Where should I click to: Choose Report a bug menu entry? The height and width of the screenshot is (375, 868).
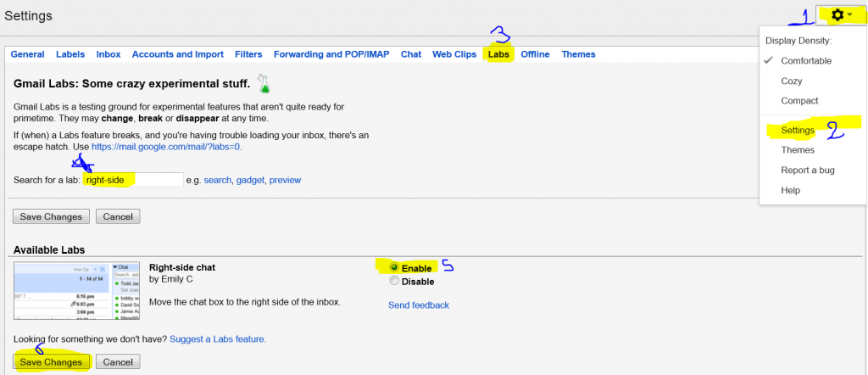click(x=808, y=170)
